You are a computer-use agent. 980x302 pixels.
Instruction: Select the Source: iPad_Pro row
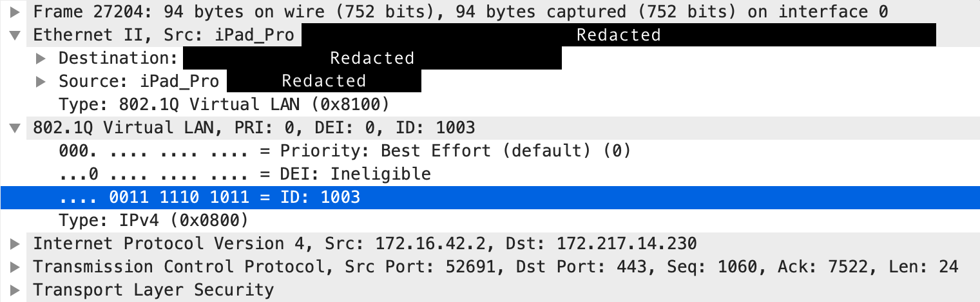(490, 81)
